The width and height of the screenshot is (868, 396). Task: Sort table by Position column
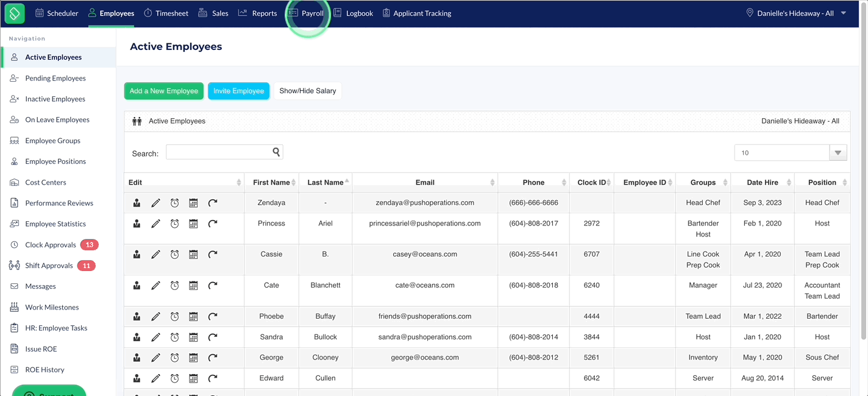point(822,183)
